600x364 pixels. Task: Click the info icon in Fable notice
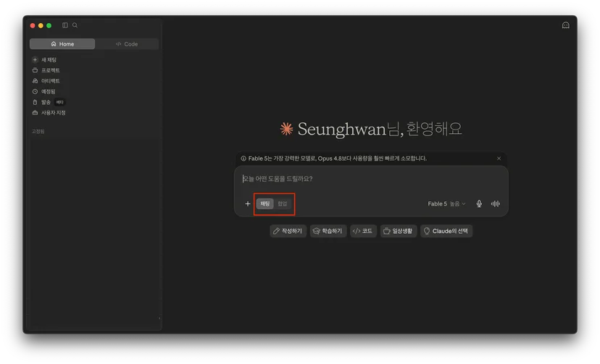pyautogui.click(x=243, y=158)
